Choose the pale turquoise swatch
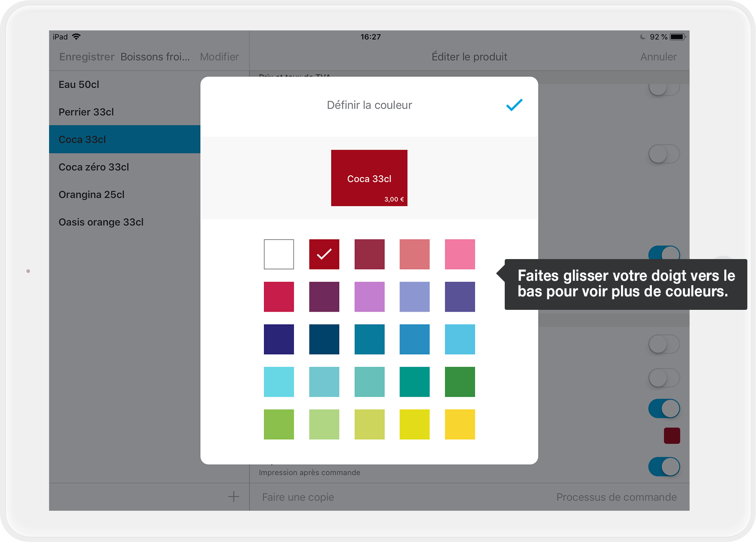The width and height of the screenshot is (756, 542). [369, 382]
